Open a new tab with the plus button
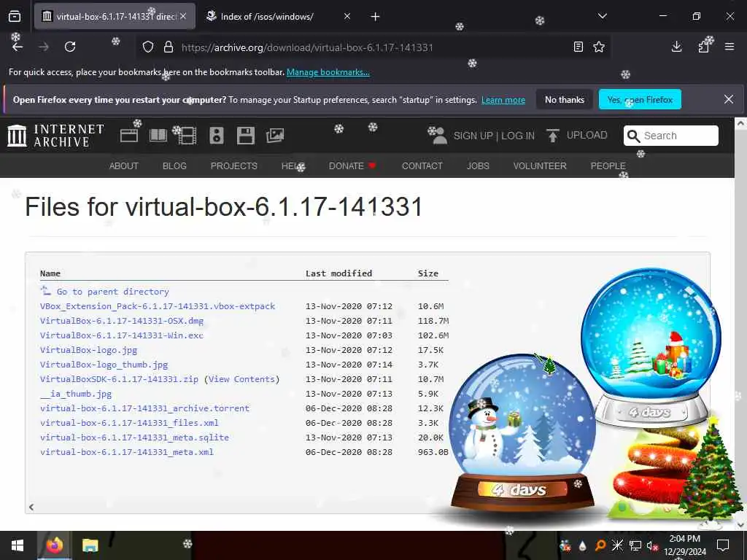Screen dimensions: 747x560 click(x=376, y=17)
